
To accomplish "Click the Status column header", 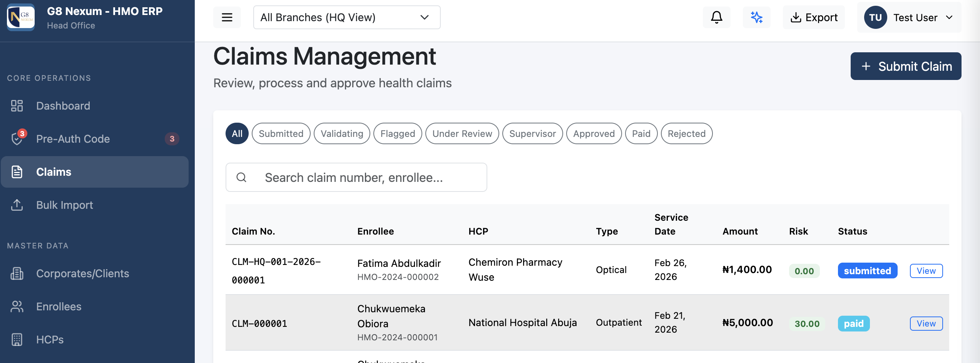I will point(852,231).
